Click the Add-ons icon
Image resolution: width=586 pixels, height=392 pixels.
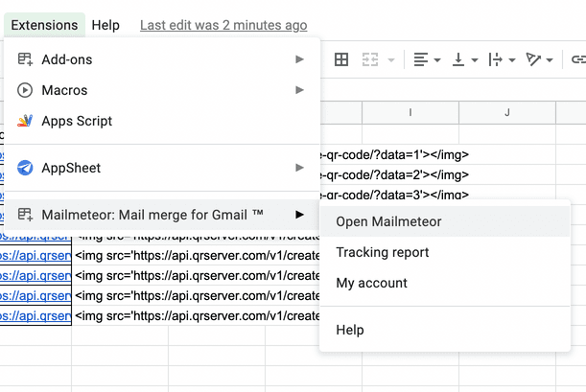[x=25, y=59]
